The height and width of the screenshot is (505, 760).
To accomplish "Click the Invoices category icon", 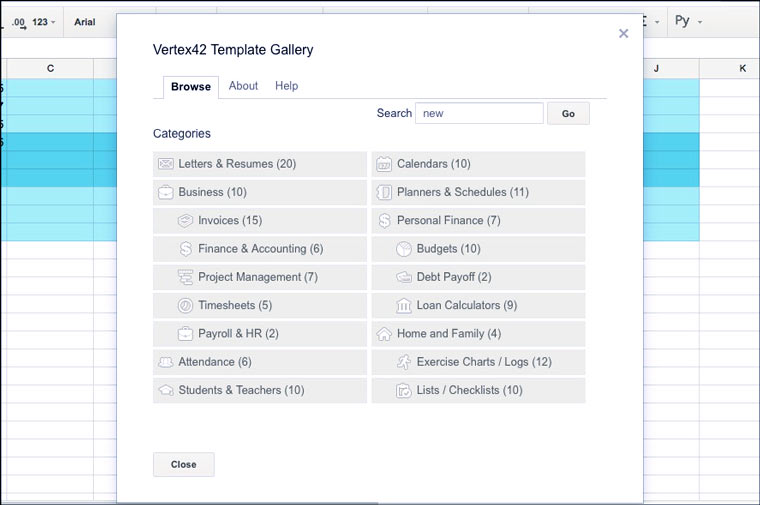I will coord(185,221).
